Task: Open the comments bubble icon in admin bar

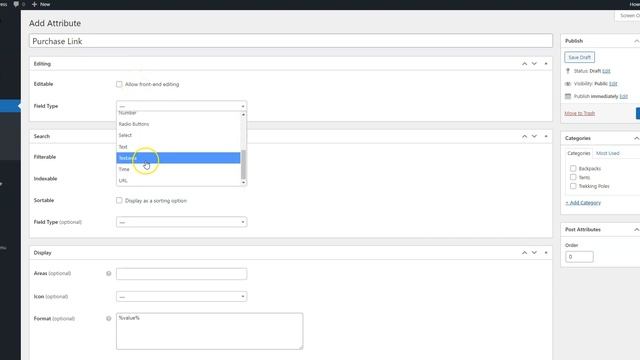Action: (x=16, y=4)
